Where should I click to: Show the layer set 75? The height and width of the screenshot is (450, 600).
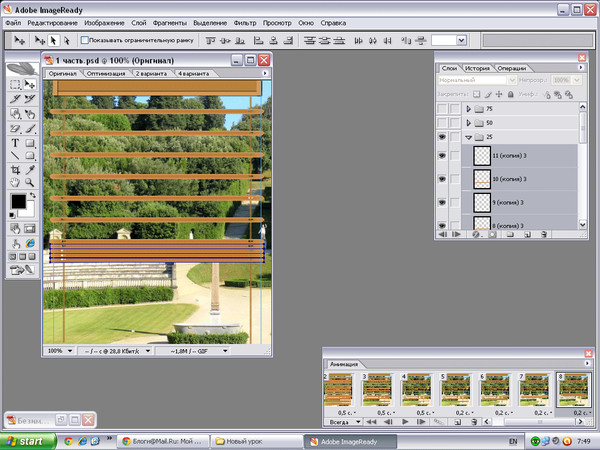tap(442, 109)
